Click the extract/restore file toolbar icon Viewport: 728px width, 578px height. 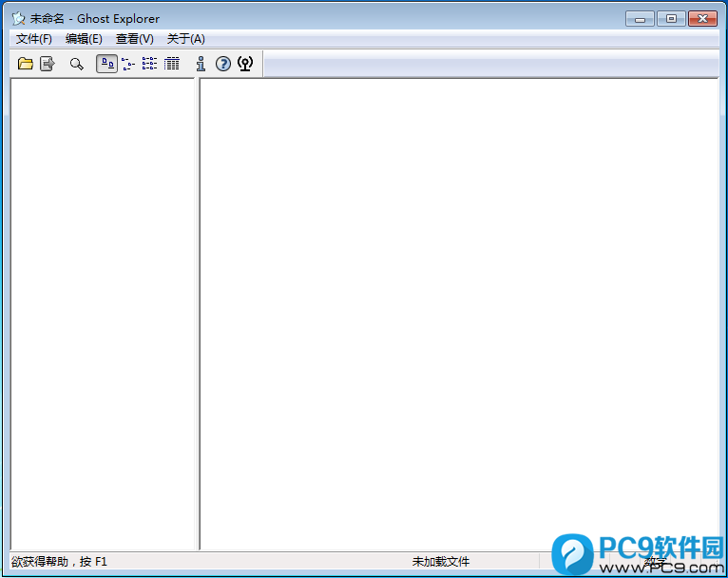[x=48, y=64]
